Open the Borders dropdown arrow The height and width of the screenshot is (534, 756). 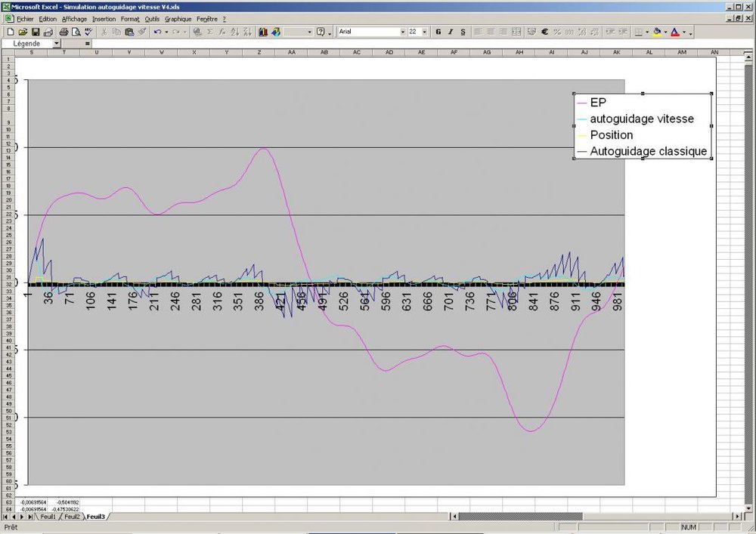coord(647,32)
